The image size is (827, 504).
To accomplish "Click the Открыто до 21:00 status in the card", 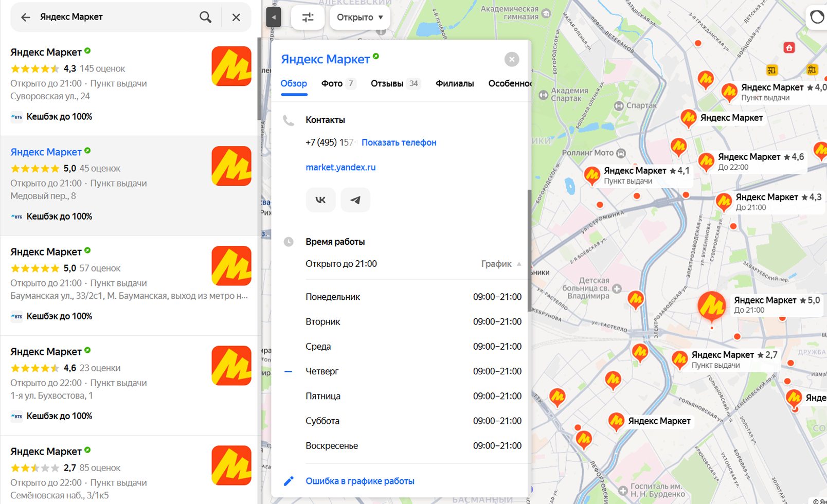I will (341, 264).
